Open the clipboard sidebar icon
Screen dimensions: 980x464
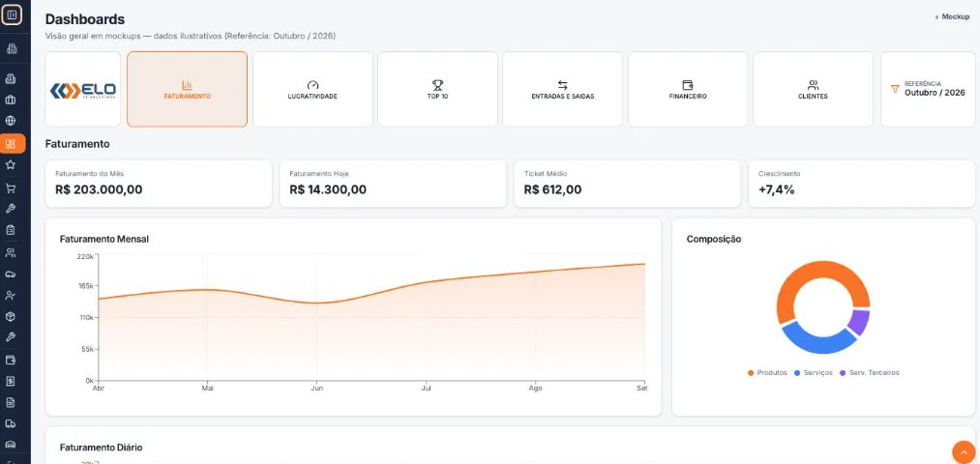click(x=11, y=230)
